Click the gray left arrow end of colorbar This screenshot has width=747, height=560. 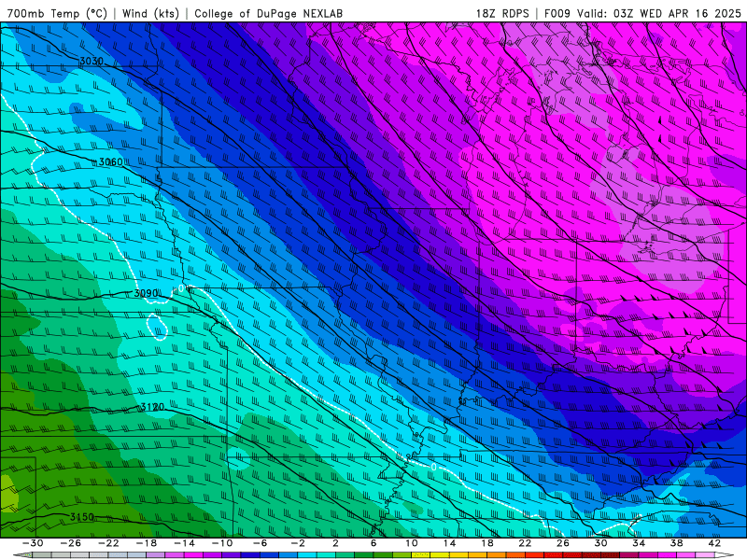point(22,555)
